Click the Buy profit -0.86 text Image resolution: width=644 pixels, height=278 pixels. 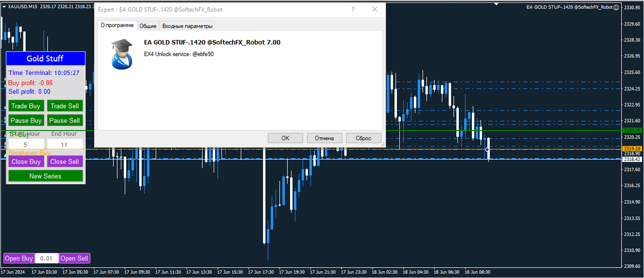pyautogui.click(x=30, y=82)
